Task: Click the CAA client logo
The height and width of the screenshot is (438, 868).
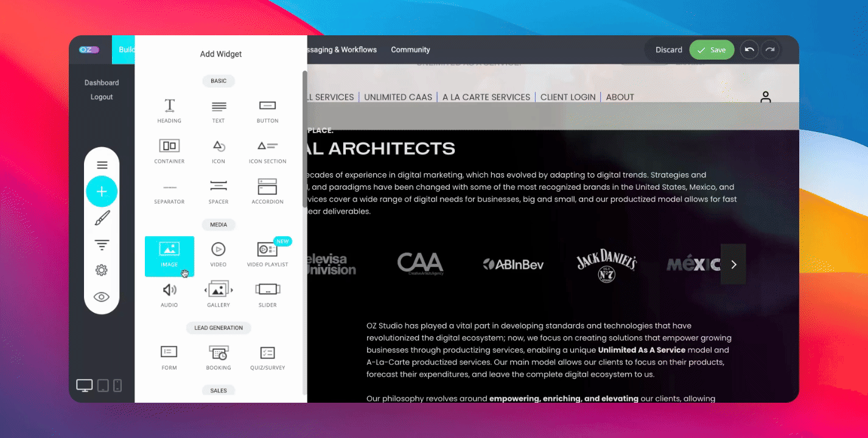Action: 421,264
